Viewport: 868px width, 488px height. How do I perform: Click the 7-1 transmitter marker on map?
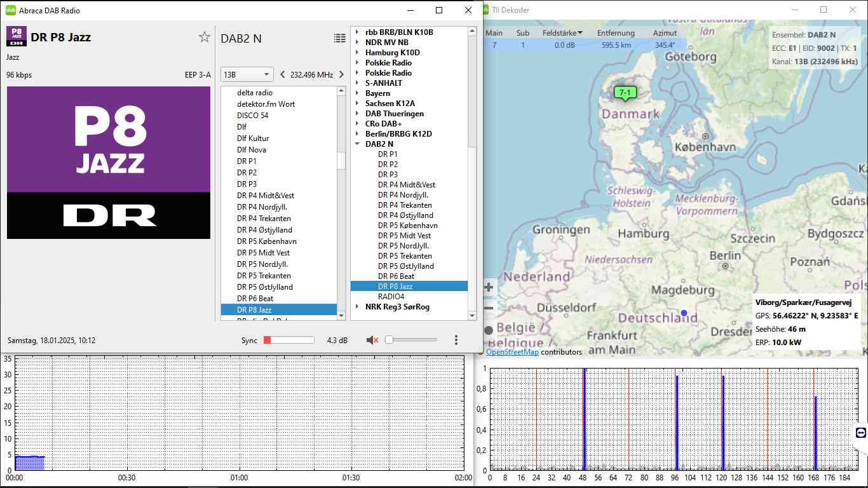click(625, 93)
